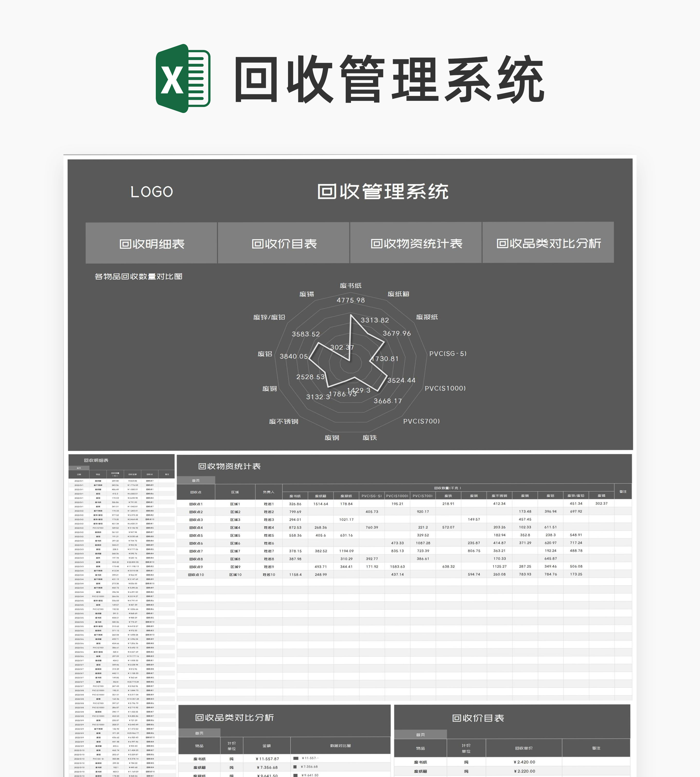Click the 回收点10 row cell
The height and width of the screenshot is (777, 700).
(x=196, y=574)
